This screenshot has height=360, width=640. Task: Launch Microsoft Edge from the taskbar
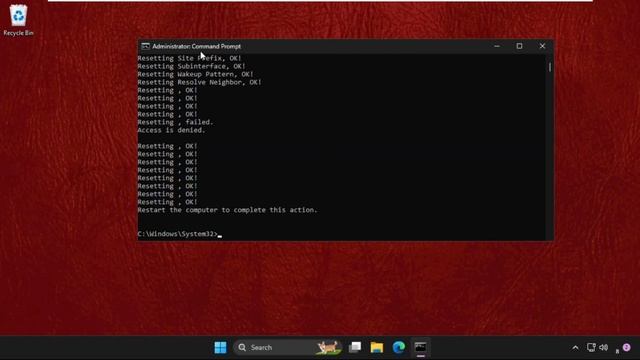tap(399, 347)
